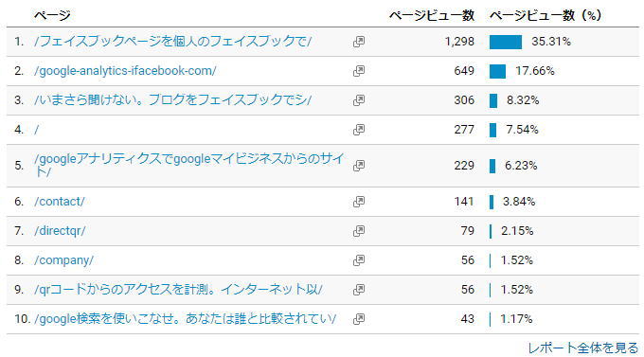
Task: Click the /directqr/ page link
Action: pos(60,230)
